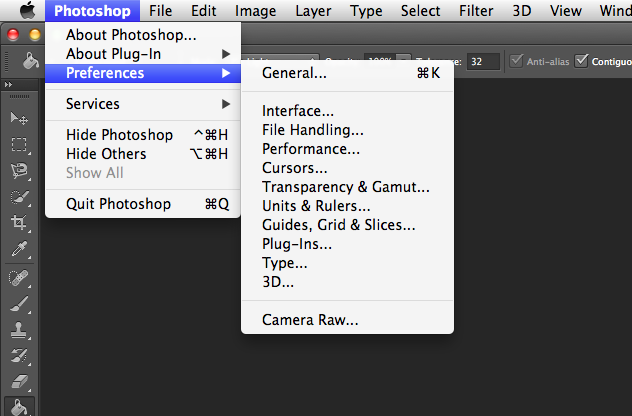Open 3D preferences in submenu
Viewport: 632px width, 416px height.
click(347, 282)
